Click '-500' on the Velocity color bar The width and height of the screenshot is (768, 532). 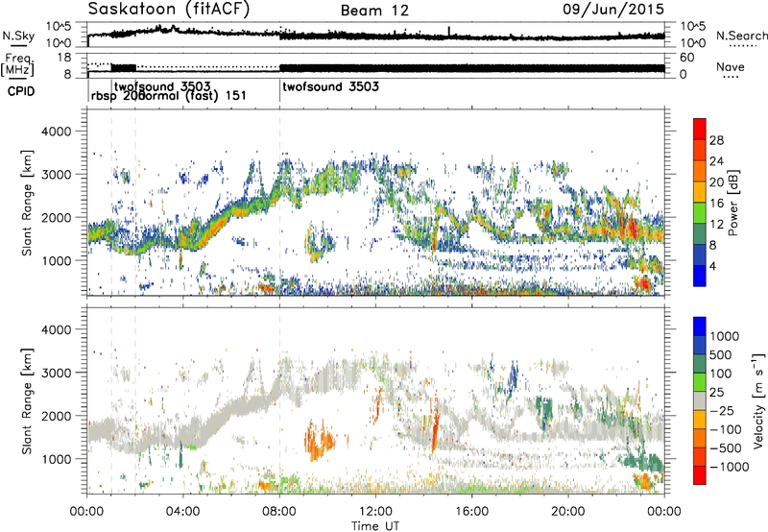[726, 448]
